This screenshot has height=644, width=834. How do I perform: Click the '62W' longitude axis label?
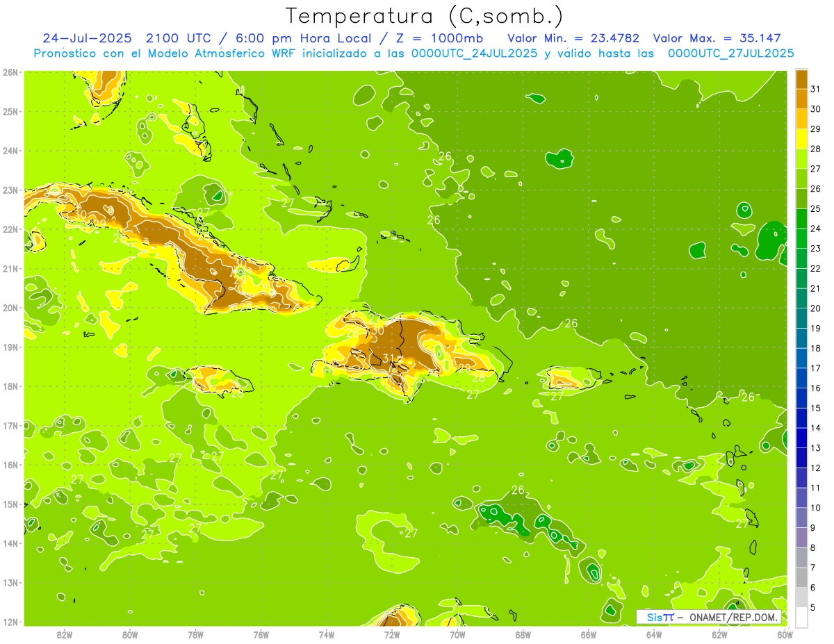719,635
